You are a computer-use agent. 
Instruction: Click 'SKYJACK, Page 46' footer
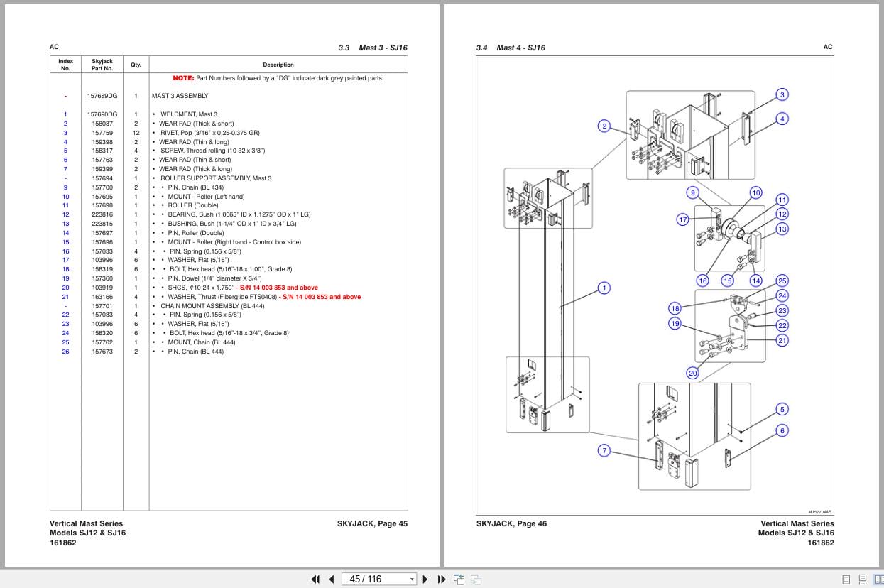click(x=511, y=524)
